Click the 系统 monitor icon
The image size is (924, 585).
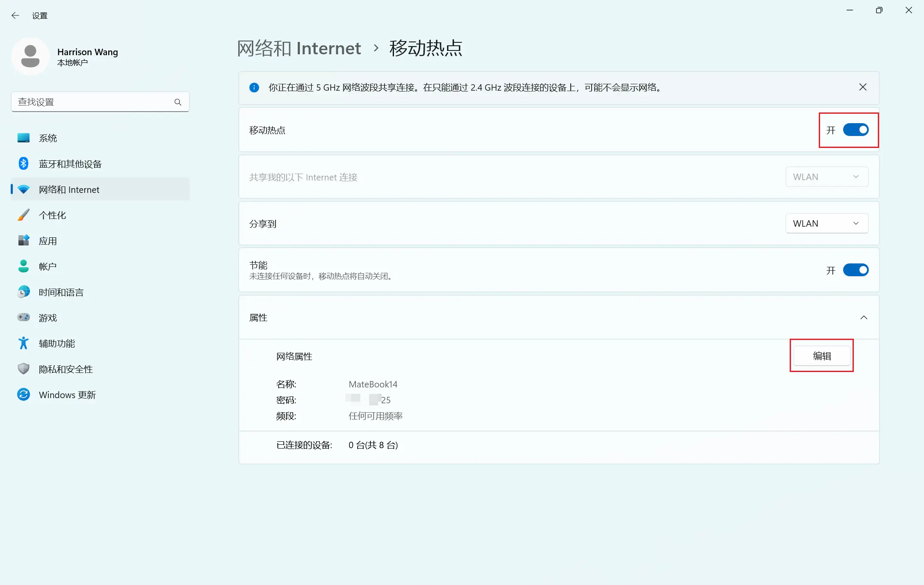coord(24,138)
